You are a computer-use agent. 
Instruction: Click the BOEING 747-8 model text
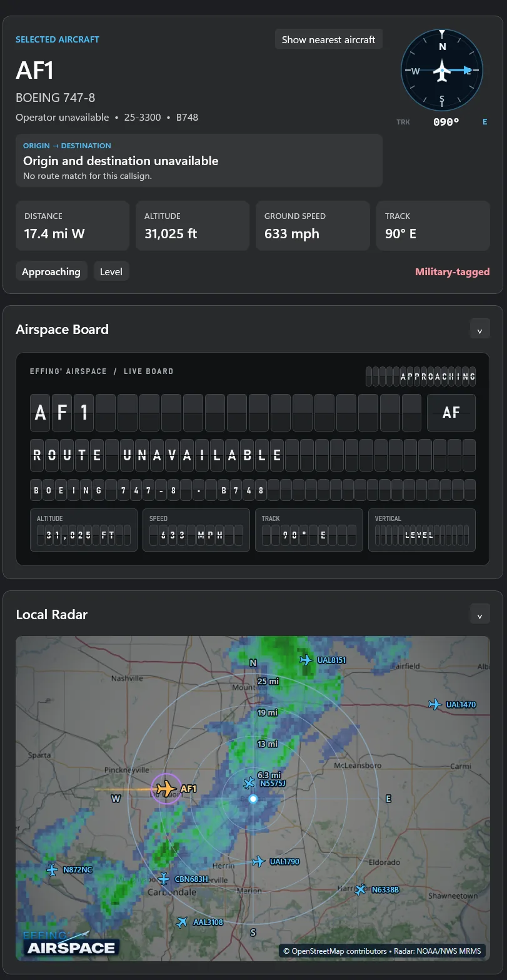click(56, 98)
